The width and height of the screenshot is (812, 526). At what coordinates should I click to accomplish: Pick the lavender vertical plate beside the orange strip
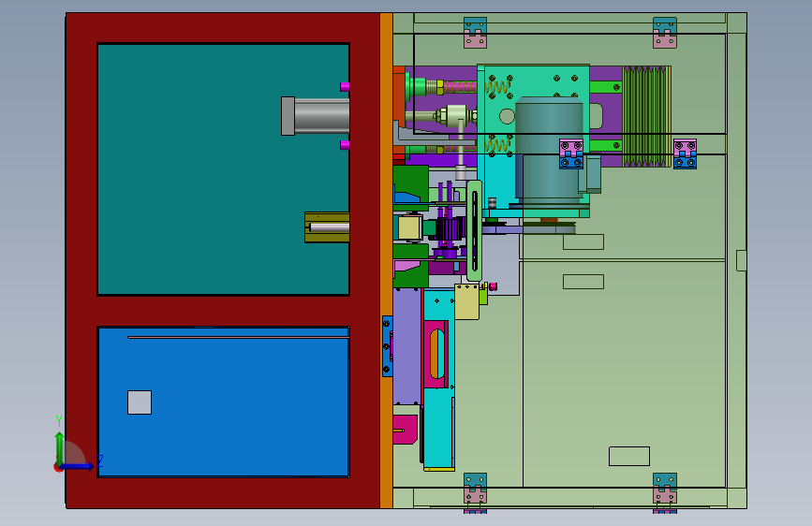click(407, 347)
